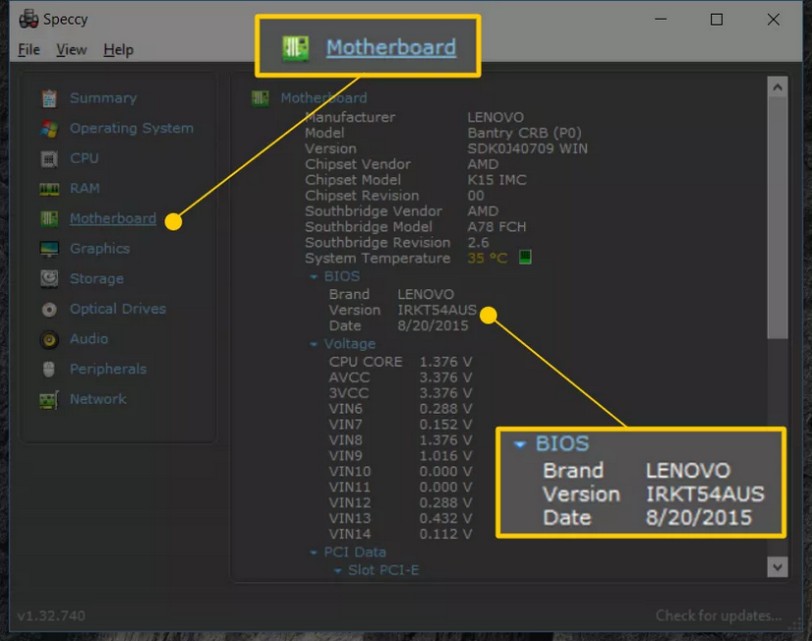This screenshot has height=641, width=812.
Task: Click the RAM module icon in sidebar
Action: click(49, 189)
